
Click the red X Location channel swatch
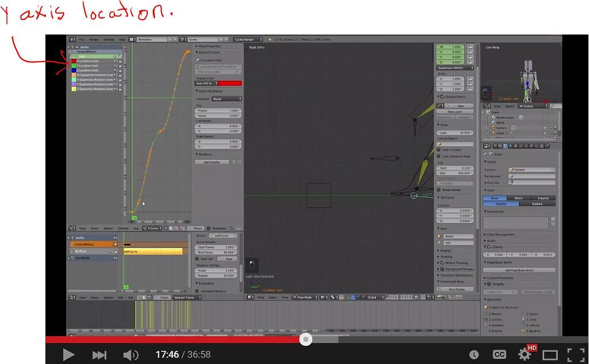(74, 61)
